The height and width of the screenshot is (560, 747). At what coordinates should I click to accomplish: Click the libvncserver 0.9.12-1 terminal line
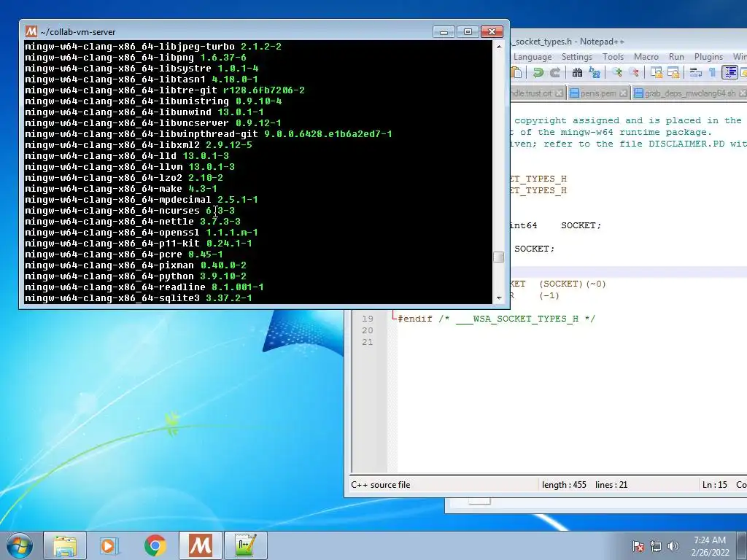(153, 122)
